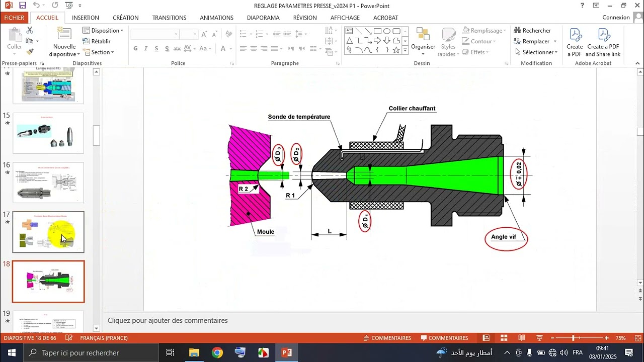Select the text box shape in the gallery
Screen dimensions: 644x362
click(x=349, y=31)
